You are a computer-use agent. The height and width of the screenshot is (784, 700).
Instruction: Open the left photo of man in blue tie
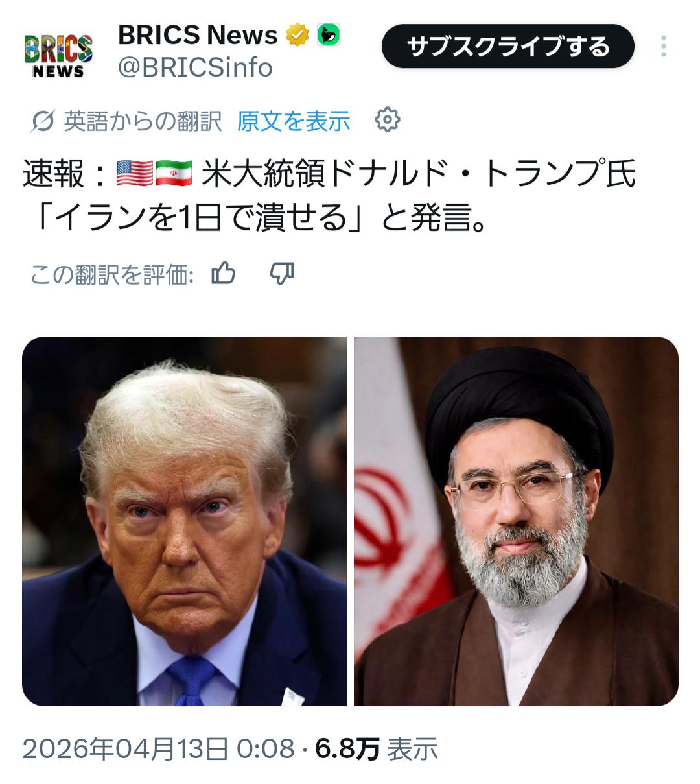pos(184,521)
